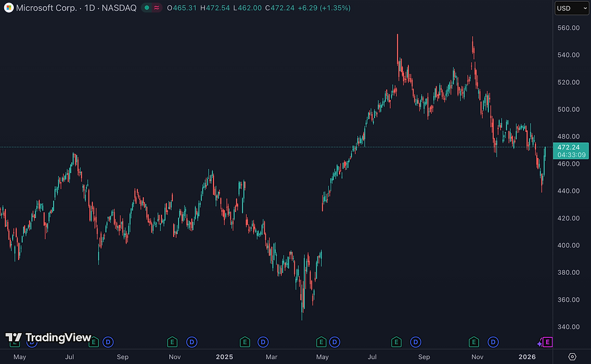Select the pink upcoming earnings E marker
The width and height of the screenshot is (591, 364).
click(x=548, y=342)
